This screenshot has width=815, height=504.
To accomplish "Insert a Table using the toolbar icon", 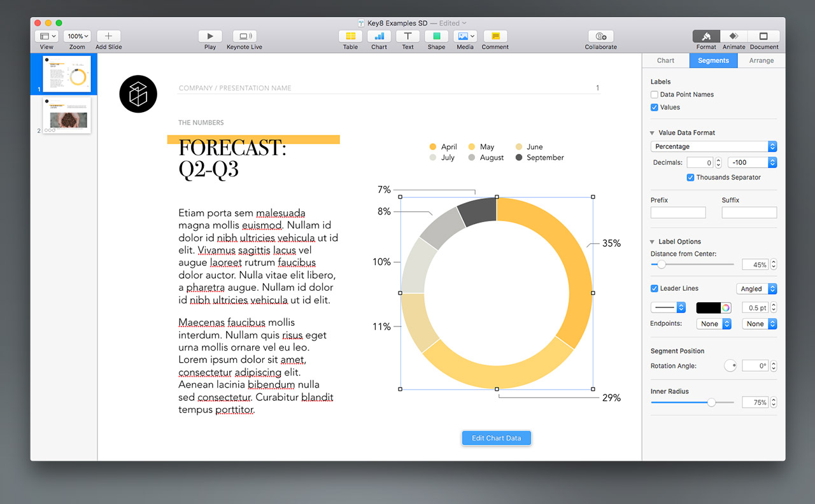I will click(350, 37).
